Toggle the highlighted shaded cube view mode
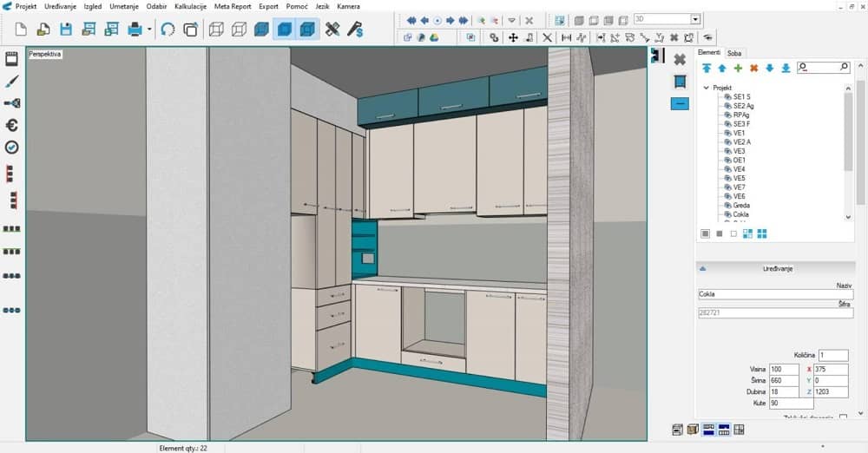The image size is (868, 453). click(284, 30)
